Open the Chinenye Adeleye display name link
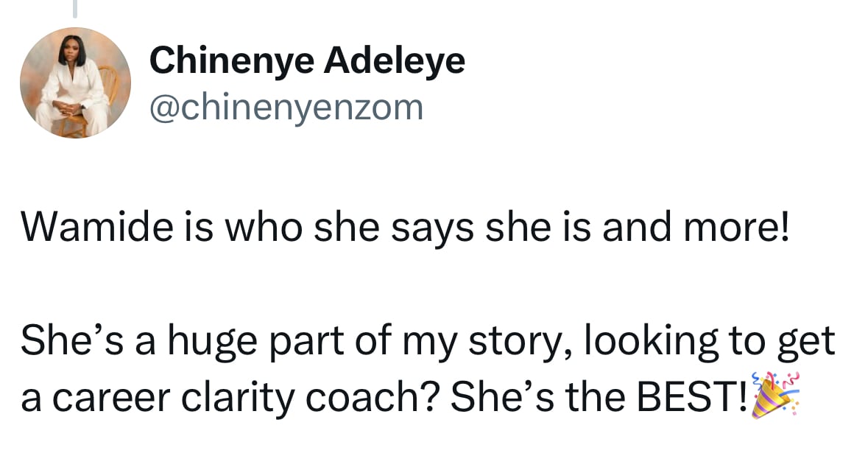This screenshot has height=456, width=868. [307, 60]
